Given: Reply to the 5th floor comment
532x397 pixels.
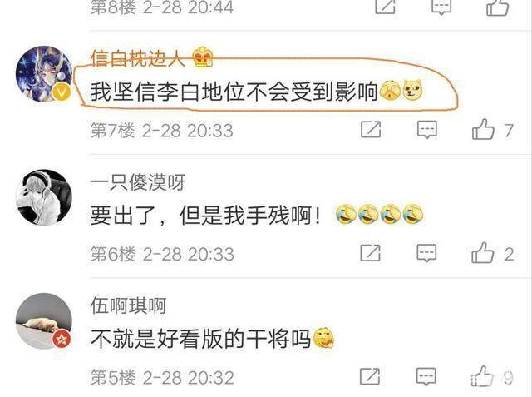Looking at the screenshot, I should click(x=426, y=377).
